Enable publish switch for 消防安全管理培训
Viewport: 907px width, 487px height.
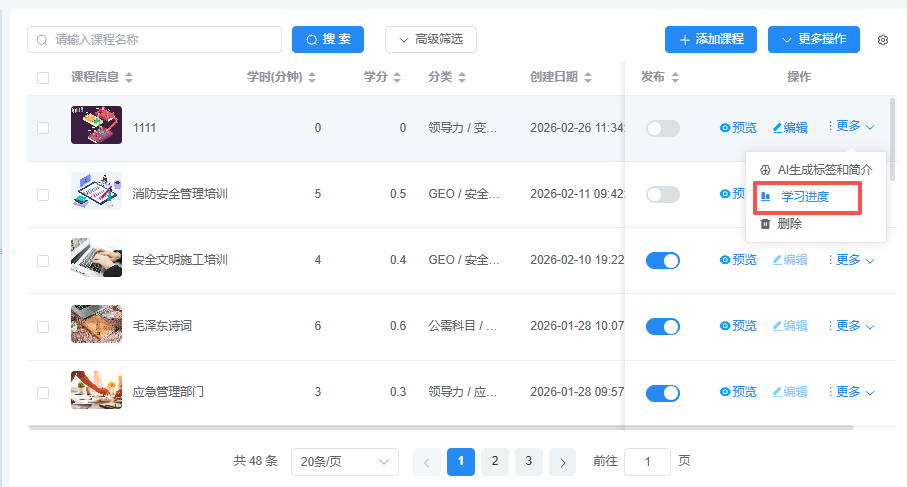[663, 194]
